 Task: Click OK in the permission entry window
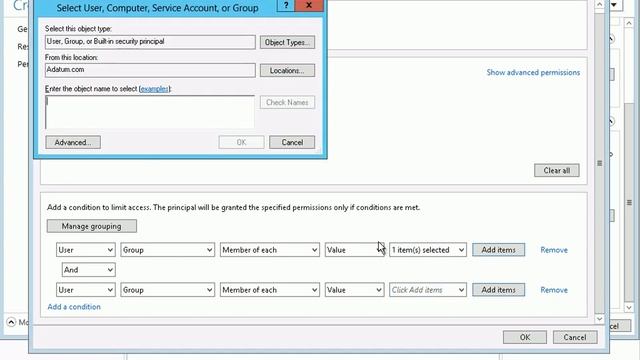pos(525,337)
